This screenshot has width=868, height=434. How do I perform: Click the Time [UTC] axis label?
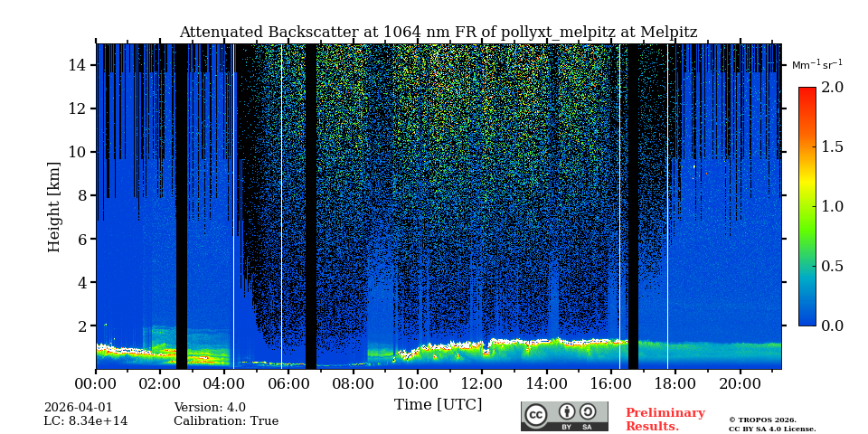[438, 404]
